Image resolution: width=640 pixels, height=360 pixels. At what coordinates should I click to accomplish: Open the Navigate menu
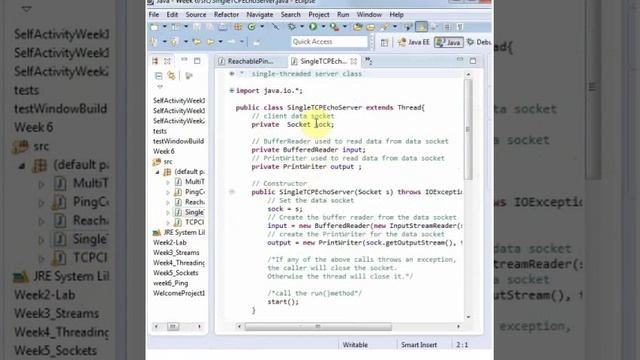point(260,15)
